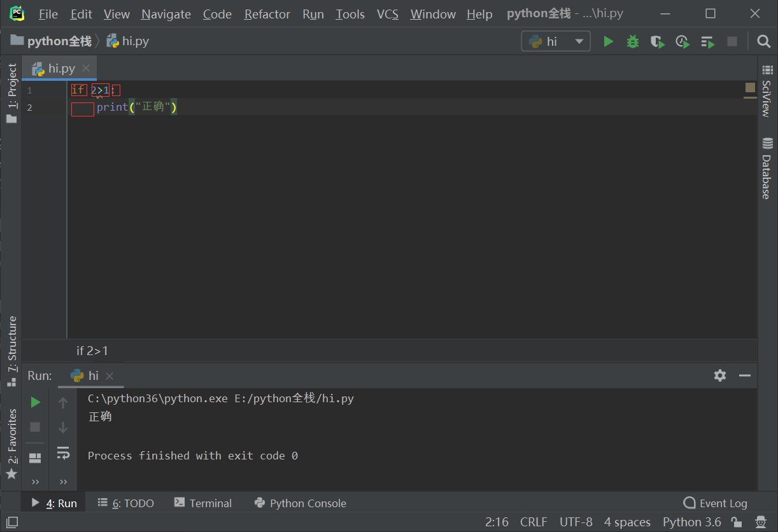
Task: Open the 4: Run tool window tab
Action: tap(55, 503)
